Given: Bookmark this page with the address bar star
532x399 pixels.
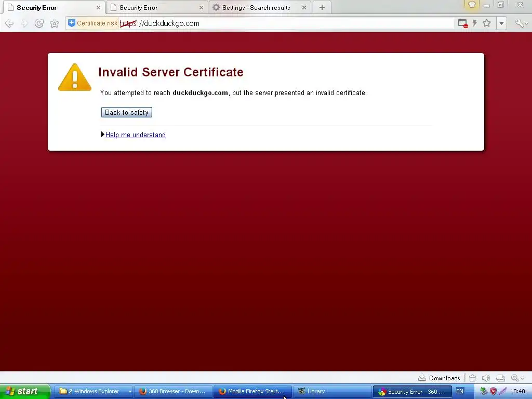Looking at the screenshot, I should tap(487, 23).
